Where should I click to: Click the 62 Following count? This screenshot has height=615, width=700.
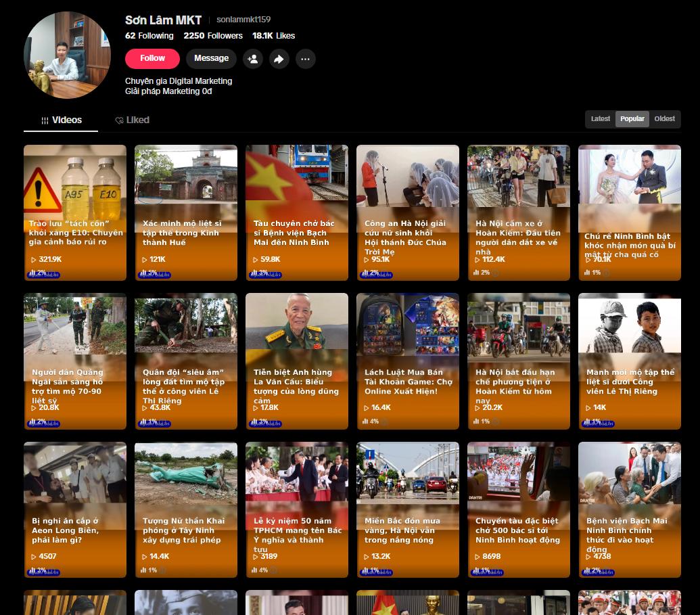[149, 36]
